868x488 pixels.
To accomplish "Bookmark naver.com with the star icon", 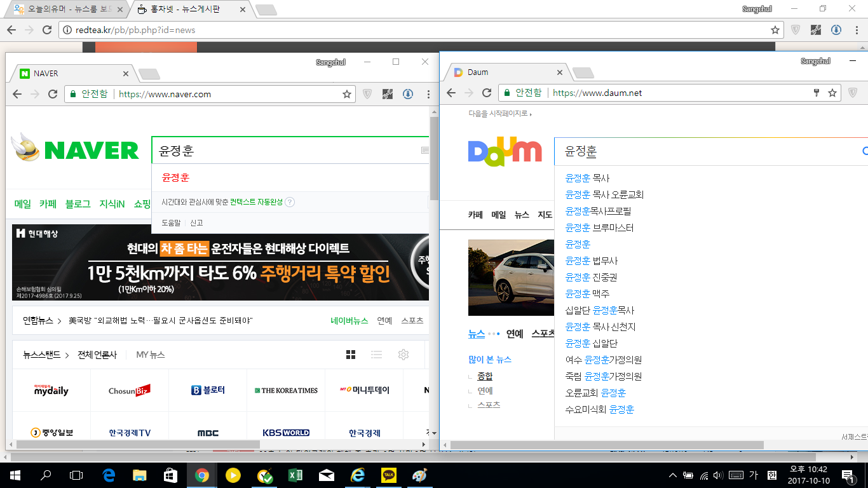I will [347, 94].
